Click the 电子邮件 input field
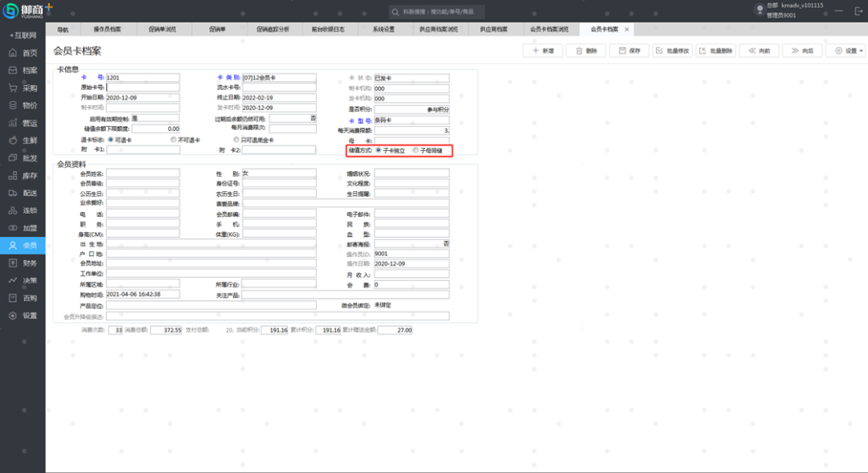Image resolution: width=868 pixels, height=473 pixels. click(x=411, y=214)
